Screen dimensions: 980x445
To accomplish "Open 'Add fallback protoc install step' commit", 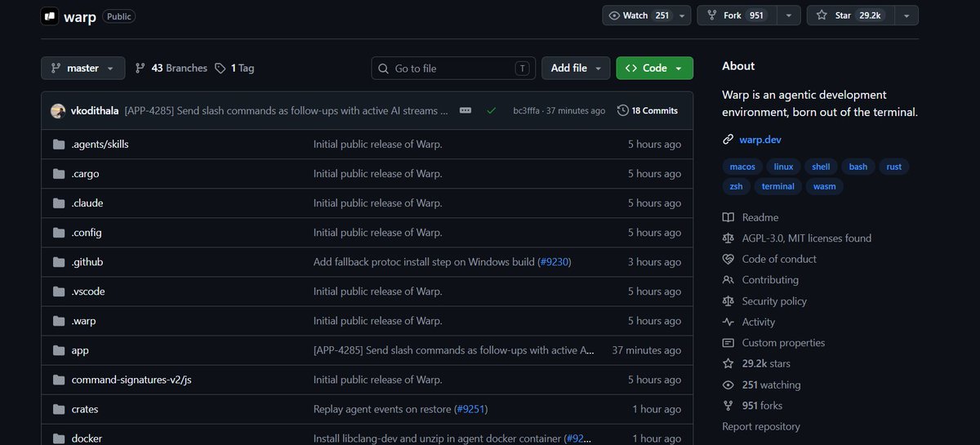I will pos(424,262).
